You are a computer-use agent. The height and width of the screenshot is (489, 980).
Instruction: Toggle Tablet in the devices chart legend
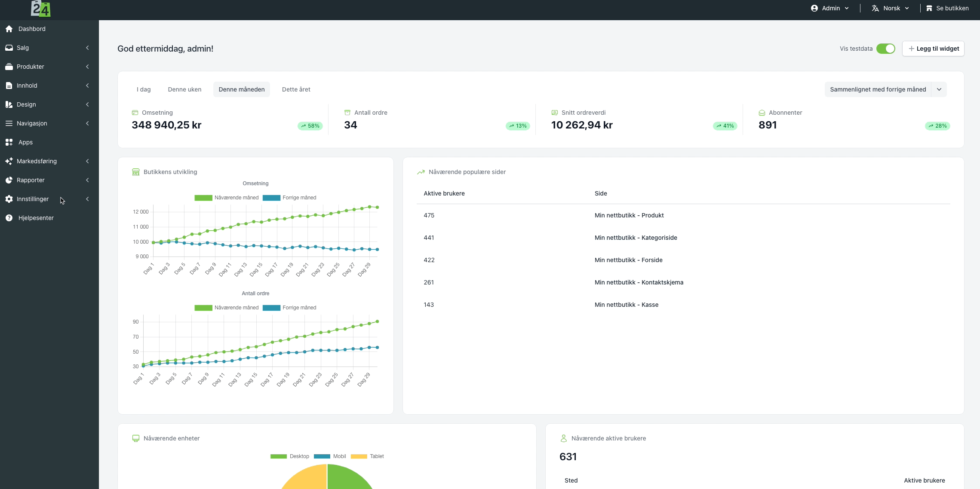(x=367, y=456)
